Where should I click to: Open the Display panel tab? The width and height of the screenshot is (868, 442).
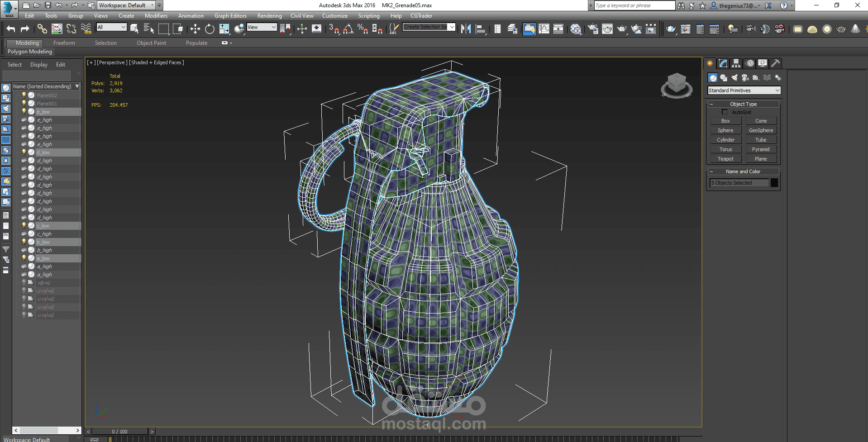763,63
